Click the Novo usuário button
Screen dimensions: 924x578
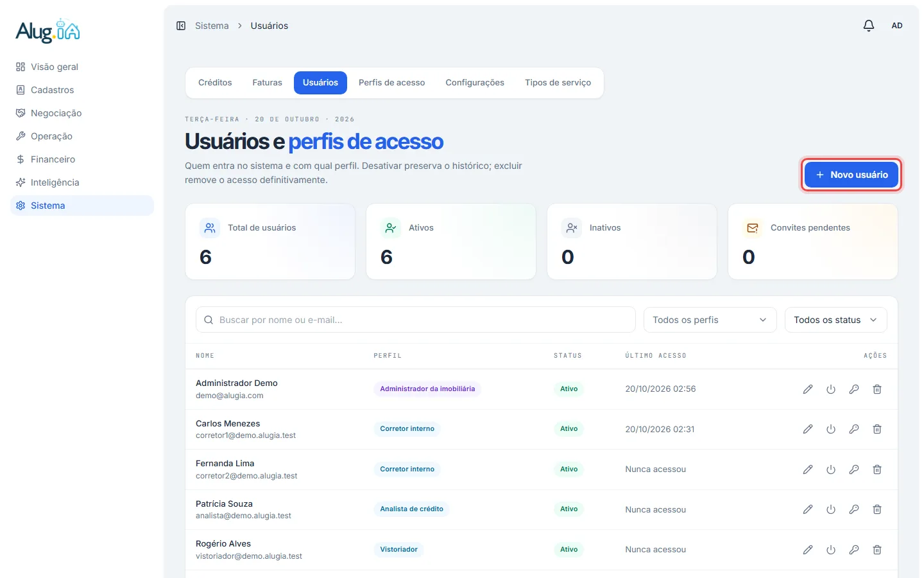coord(851,175)
